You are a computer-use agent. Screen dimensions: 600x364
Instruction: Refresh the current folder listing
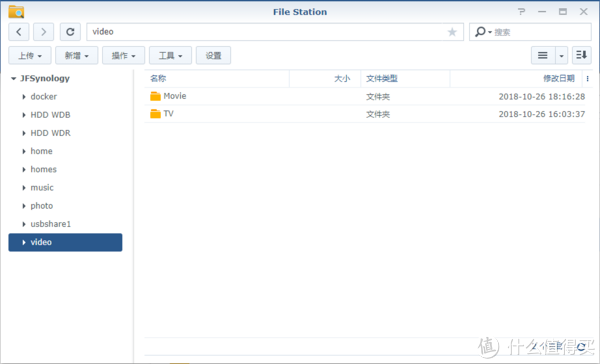tap(70, 32)
